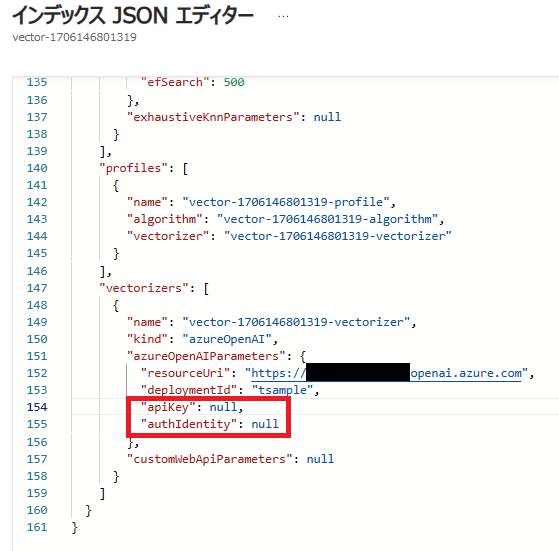
Task: Click the "deploymentId" key
Action: point(189,390)
